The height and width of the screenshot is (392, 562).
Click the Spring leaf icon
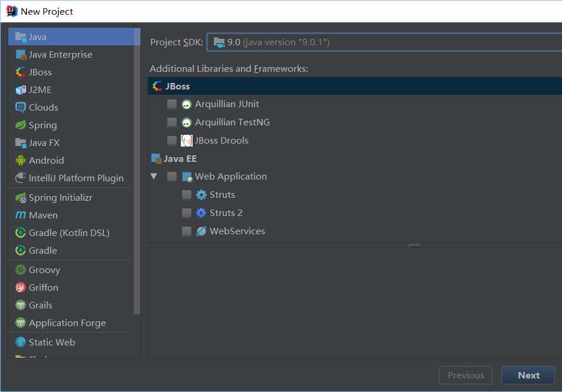pos(21,125)
